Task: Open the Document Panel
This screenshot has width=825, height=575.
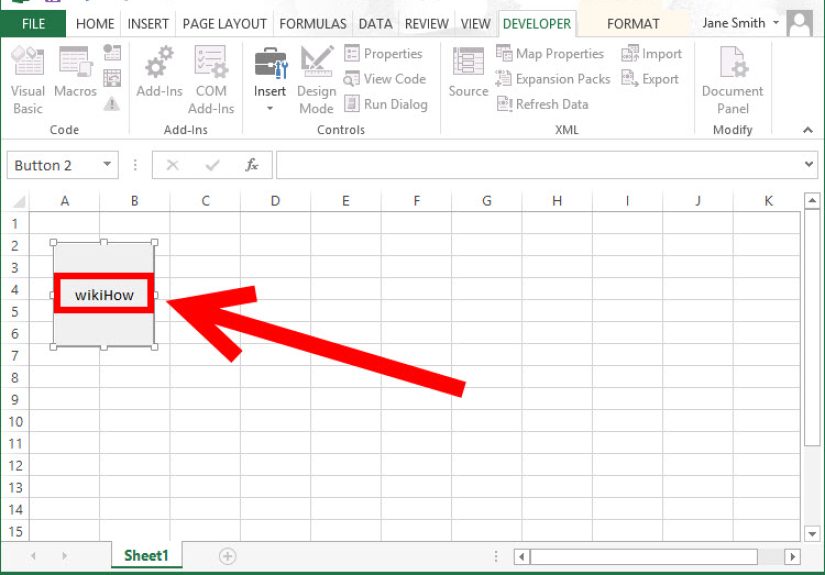Action: pyautogui.click(x=732, y=80)
